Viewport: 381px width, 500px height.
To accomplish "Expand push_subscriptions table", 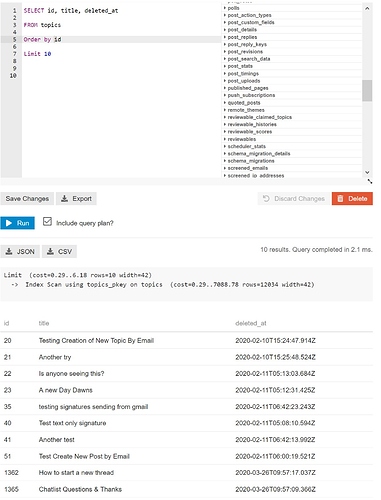I will click(x=250, y=95).
